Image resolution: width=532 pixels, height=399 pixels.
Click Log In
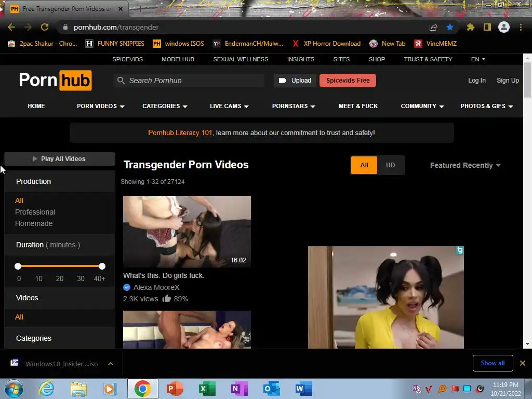477,81
